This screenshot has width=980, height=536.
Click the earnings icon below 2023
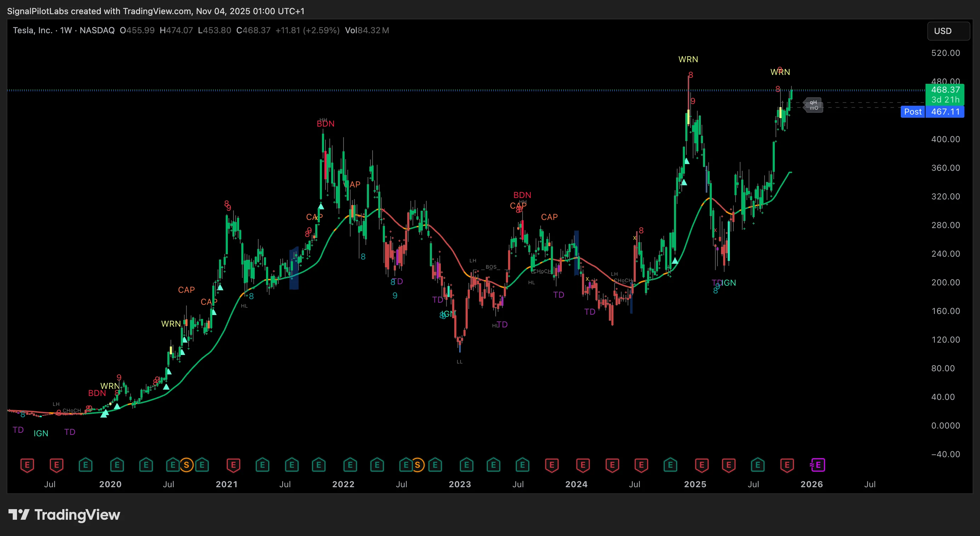(x=466, y=465)
